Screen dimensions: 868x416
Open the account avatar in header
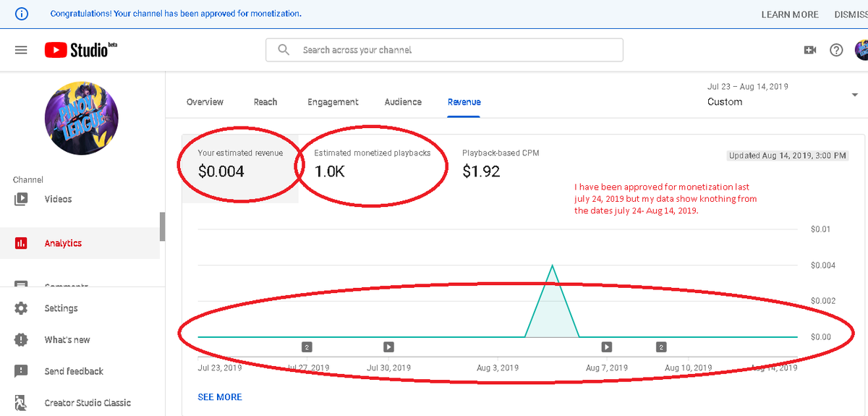[x=861, y=50]
